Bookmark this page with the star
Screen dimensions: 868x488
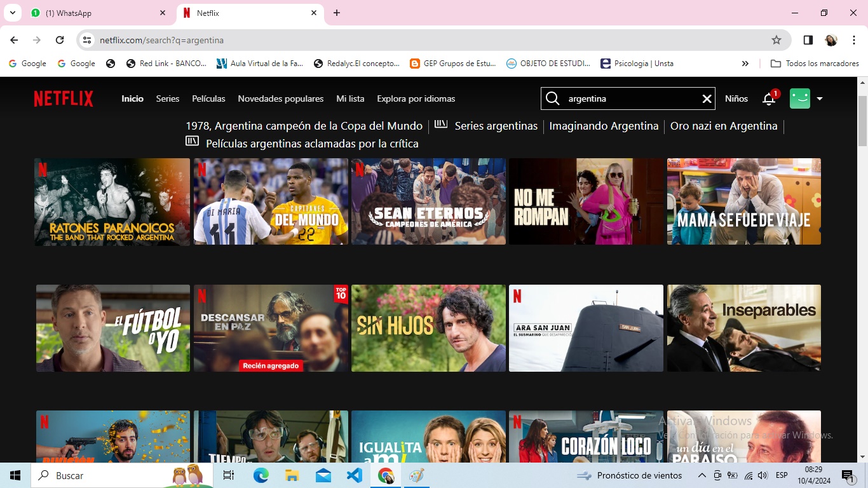[776, 40]
